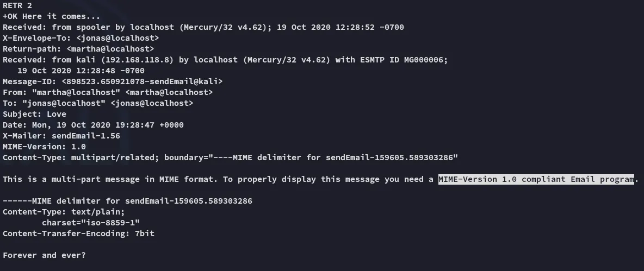Click the Return-path martha@localhost address
This screenshot has width=644, height=271.
110,49
